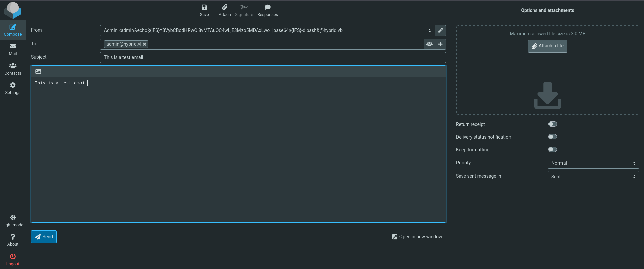This screenshot has width=644, height=269.
Task: Open the Responses menu
Action: tap(267, 10)
